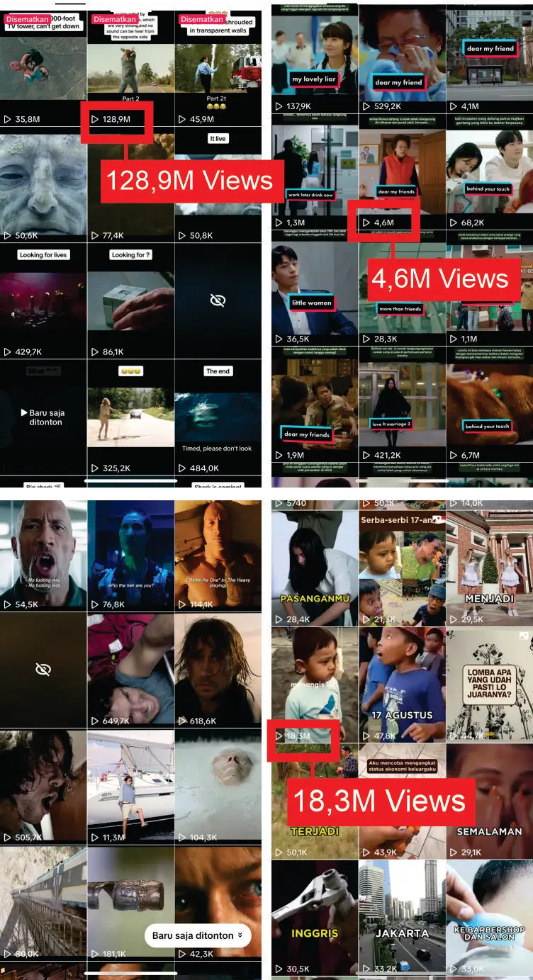Tap the play icon next to 28,4K

point(279,619)
